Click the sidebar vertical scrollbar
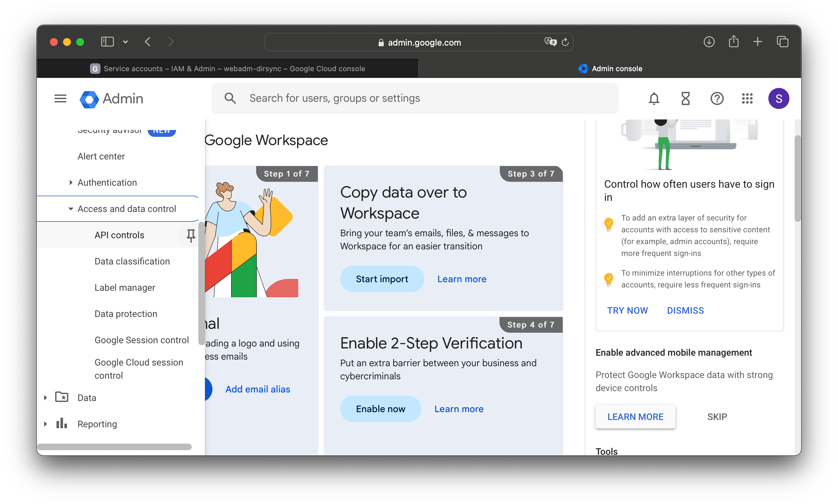Viewport: 838px width, 504px height. click(x=201, y=283)
